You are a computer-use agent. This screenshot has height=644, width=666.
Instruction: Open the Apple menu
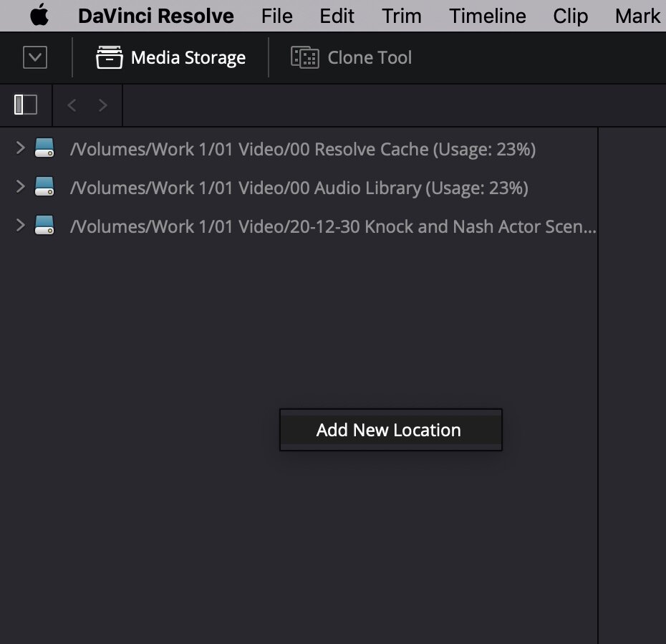[39, 15]
